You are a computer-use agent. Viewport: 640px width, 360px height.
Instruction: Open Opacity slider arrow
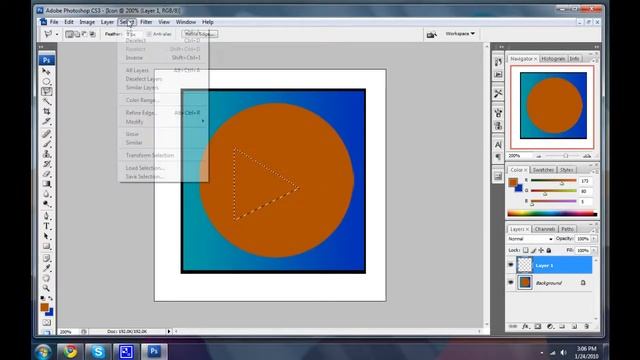[x=594, y=239]
